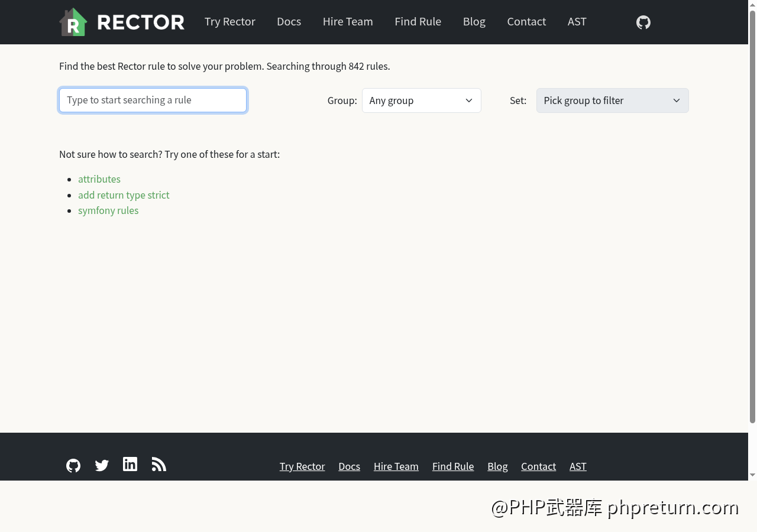Click the scrollbar down arrow
Image resolution: width=757 pixels, height=532 pixels.
tap(752, 475)
